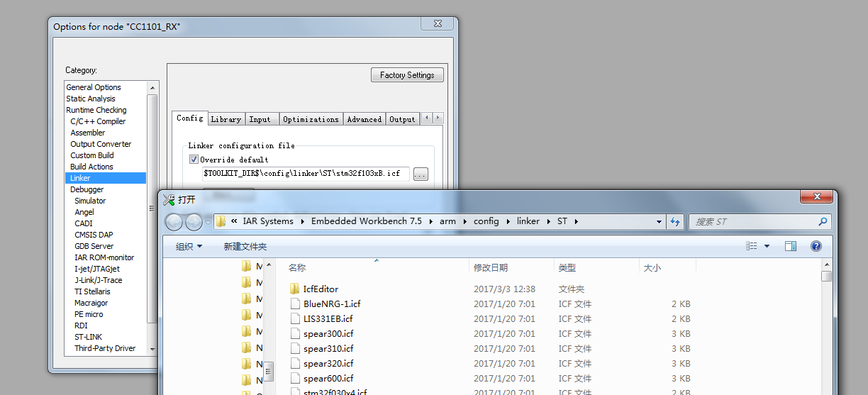Enable or disable Override default checkbox
868x395 pixels.
tap(194, 160)
